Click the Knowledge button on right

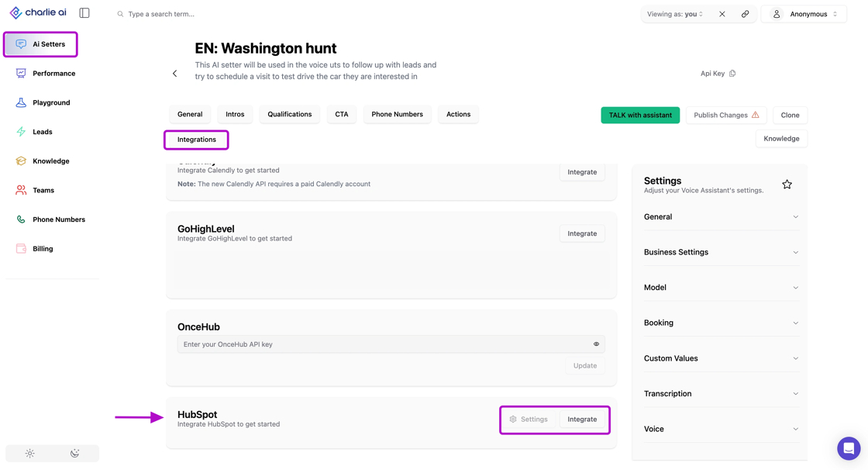click(782, 139)
